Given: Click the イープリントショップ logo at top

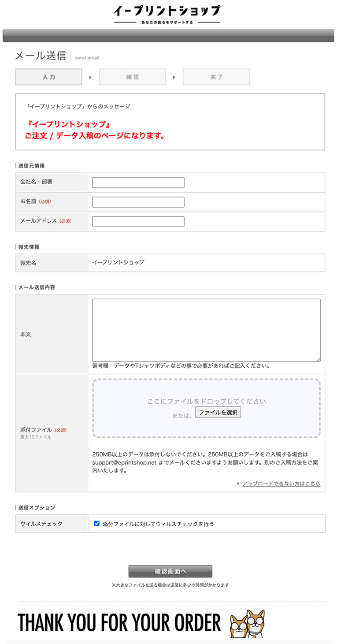Looking at the screenshot, I should (x=167, y=15).
